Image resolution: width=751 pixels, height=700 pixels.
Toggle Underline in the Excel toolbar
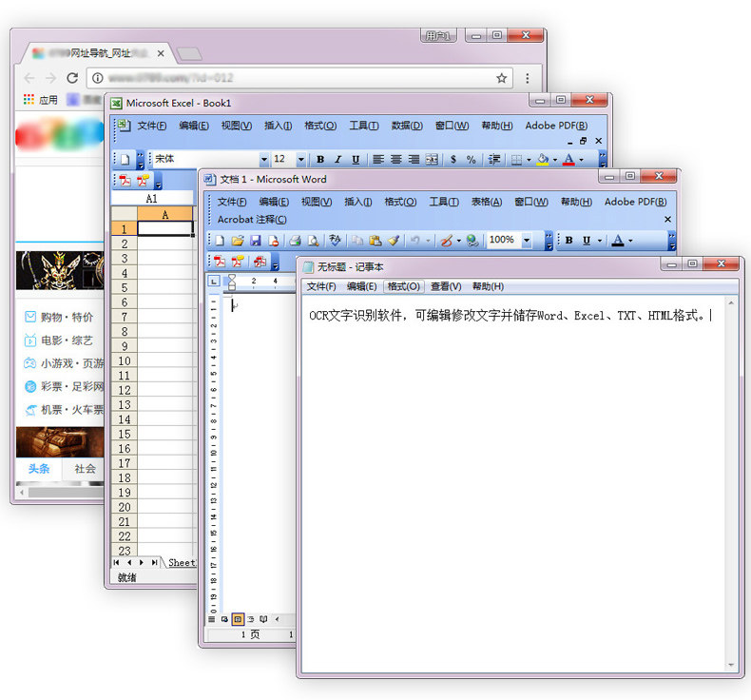pos(356,160)
